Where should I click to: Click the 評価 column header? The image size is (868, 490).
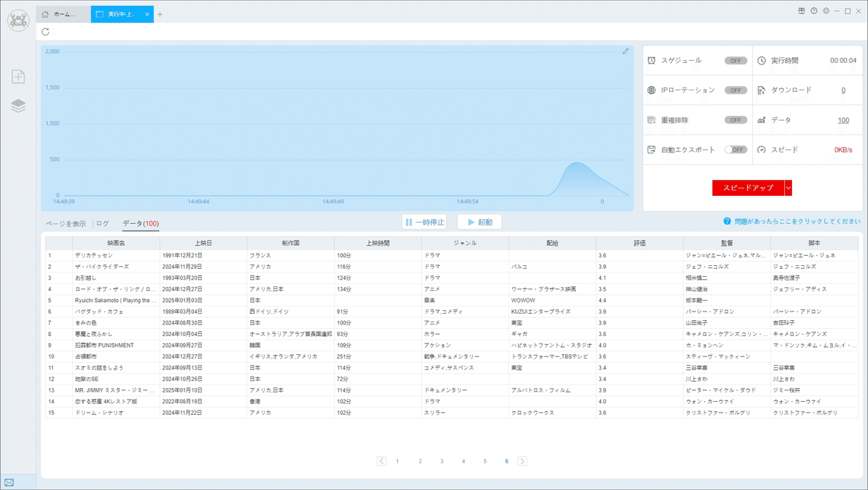click(x=639, y=244)
